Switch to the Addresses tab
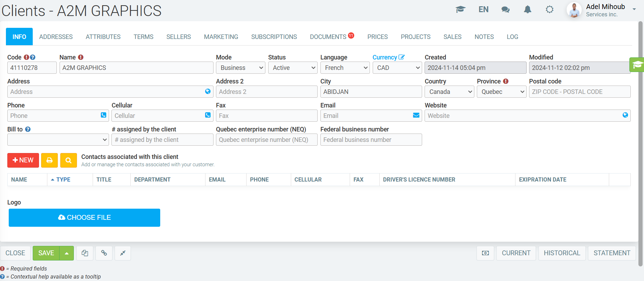This screenshot has width=644, height=281. coord(56,37)
